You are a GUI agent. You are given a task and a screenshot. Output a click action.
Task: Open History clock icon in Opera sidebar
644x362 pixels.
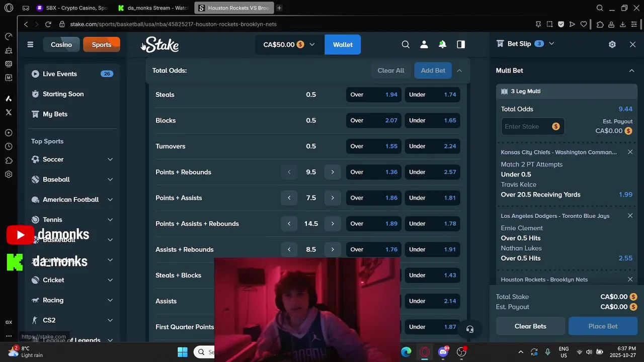coord(9,147)
